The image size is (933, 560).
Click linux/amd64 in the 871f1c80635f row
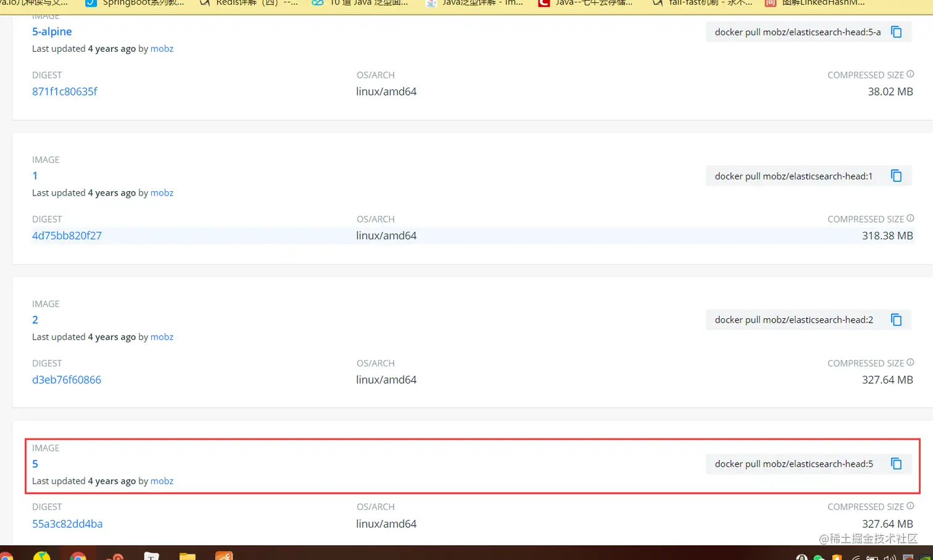click(386, 91)
